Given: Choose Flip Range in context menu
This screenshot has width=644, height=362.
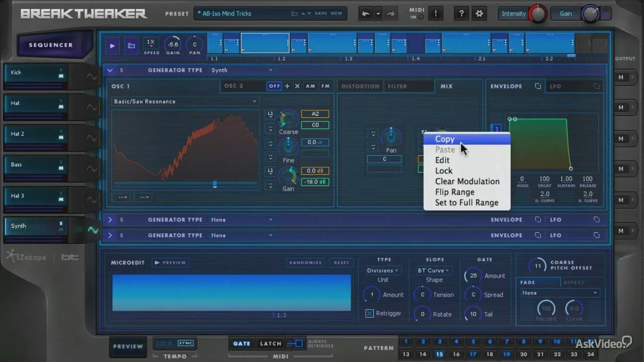Looking at the screenshot, I should [454, 192].
